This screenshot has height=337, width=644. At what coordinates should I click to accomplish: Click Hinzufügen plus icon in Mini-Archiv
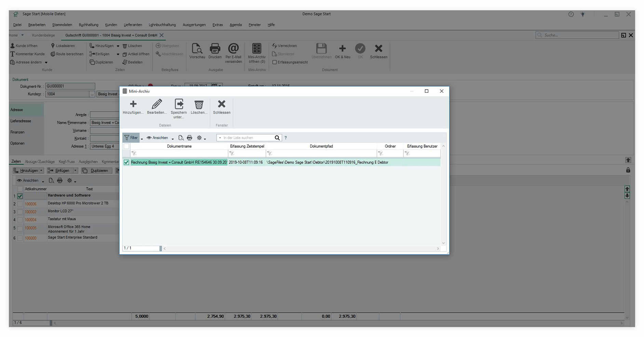(x=133, y=104)
